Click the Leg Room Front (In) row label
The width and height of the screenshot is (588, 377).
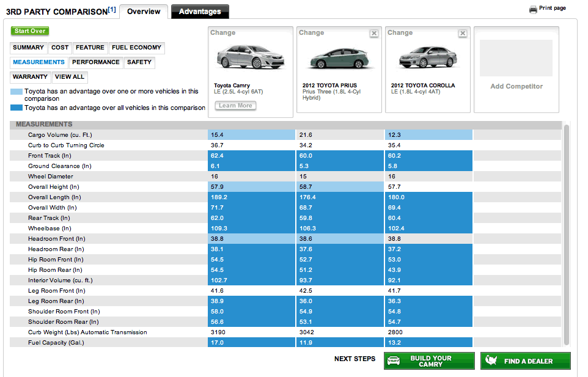[x=57, y=291]
